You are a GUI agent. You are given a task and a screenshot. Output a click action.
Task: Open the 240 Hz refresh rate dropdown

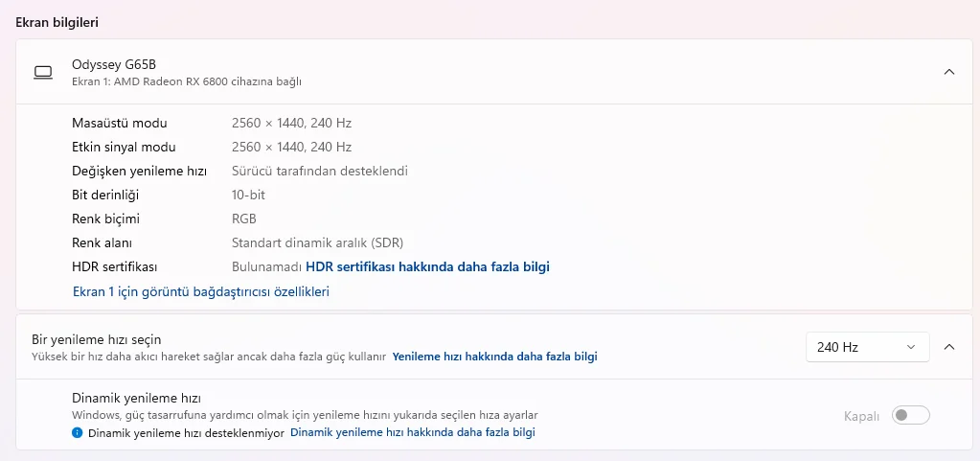(868, 347)
